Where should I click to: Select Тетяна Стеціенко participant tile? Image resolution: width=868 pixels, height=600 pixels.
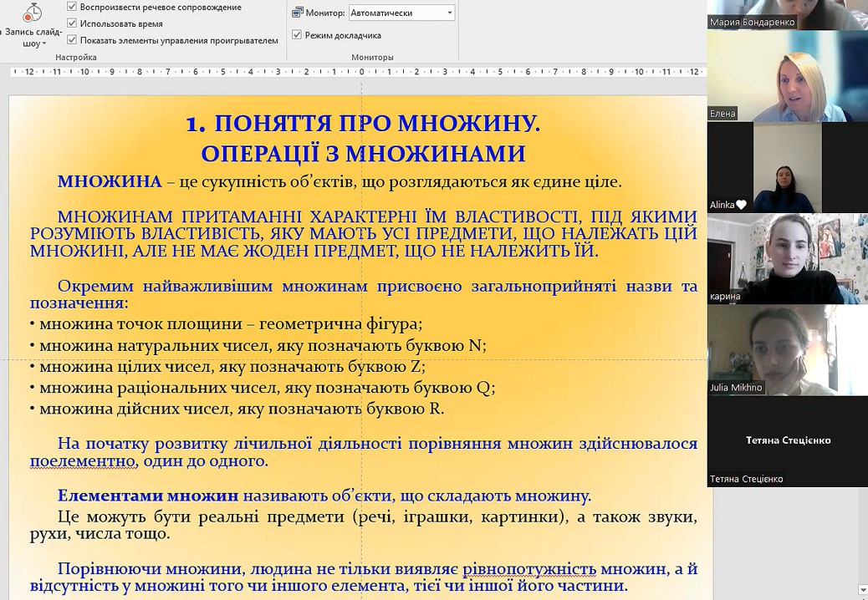pos(787,441)
